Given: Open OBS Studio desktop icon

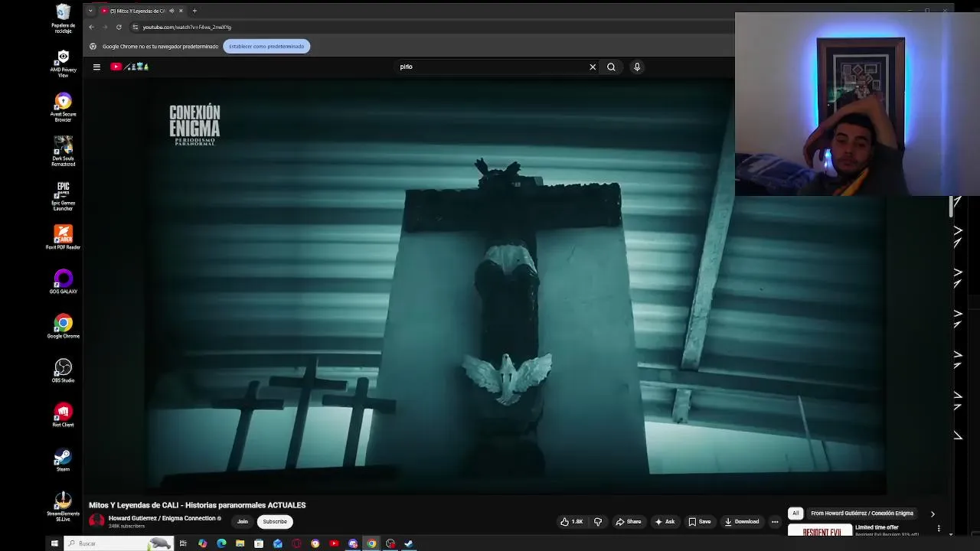Looking at the screenshot, I should tap(63, 370).
